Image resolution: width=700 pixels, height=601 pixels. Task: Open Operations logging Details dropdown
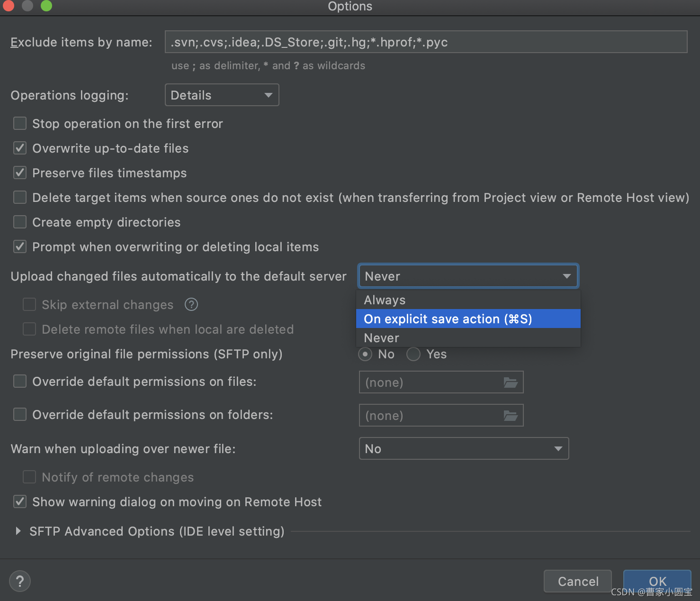point(222,95)
